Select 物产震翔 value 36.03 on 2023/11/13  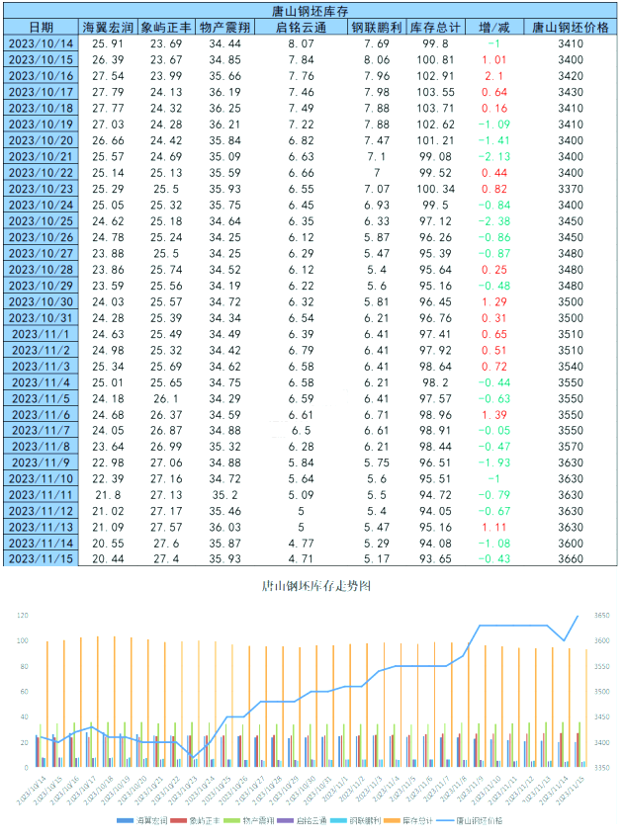(225, 527)
